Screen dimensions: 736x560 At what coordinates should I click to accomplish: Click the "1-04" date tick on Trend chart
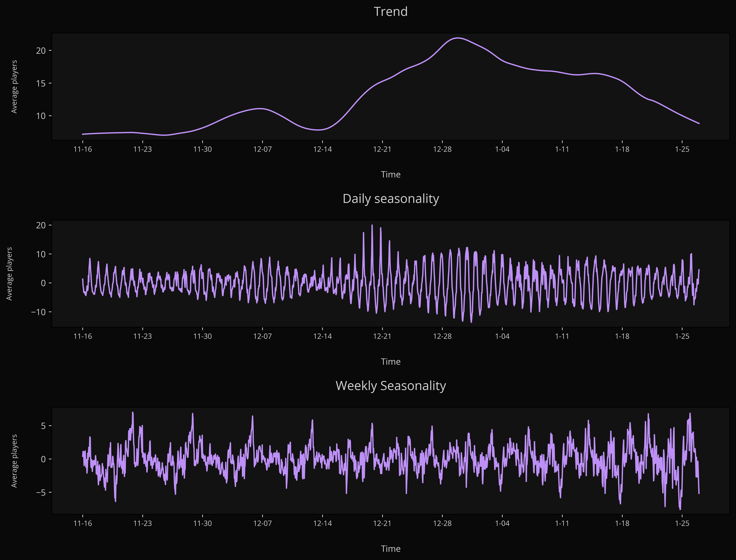point(502,149)
